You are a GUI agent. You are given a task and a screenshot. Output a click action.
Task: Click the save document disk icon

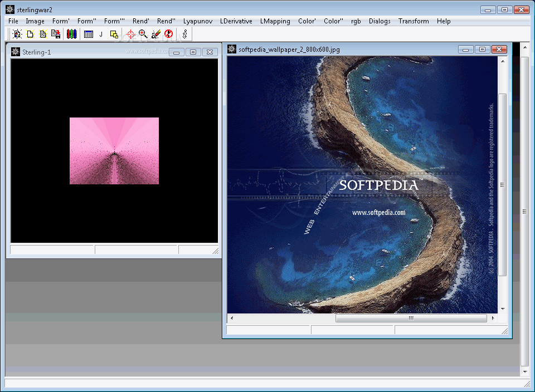[56, 34]
